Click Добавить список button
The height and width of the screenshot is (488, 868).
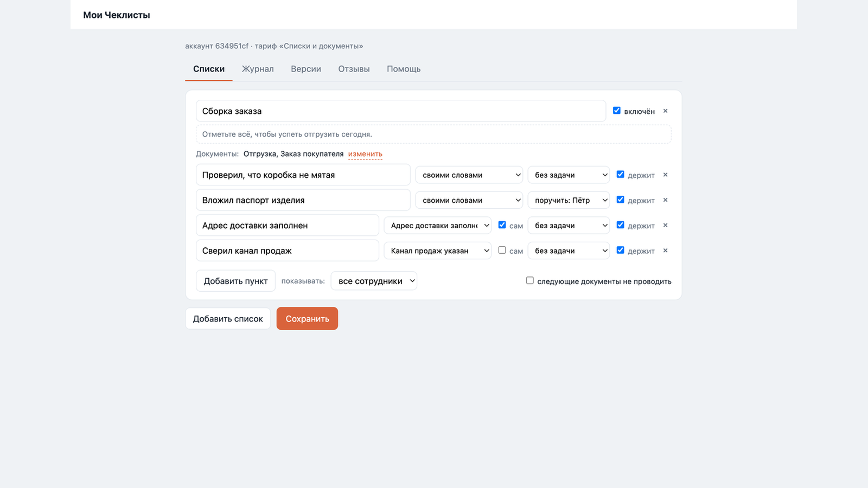point(228,319)
